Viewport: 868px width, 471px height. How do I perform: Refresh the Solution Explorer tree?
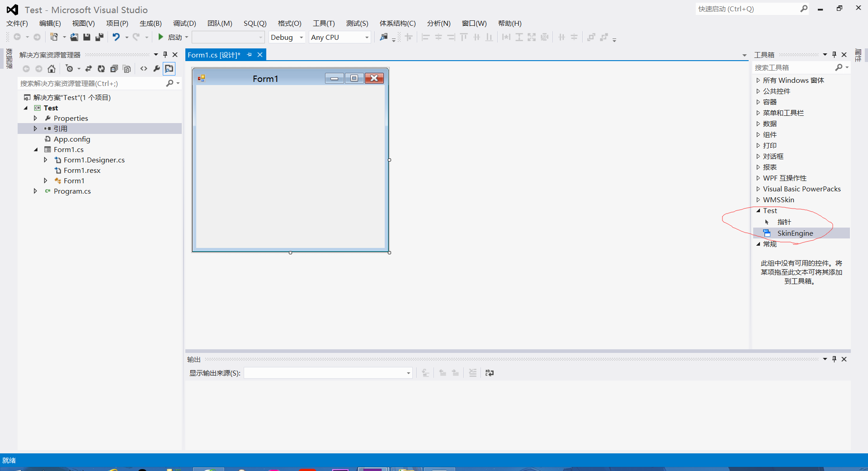101,69
